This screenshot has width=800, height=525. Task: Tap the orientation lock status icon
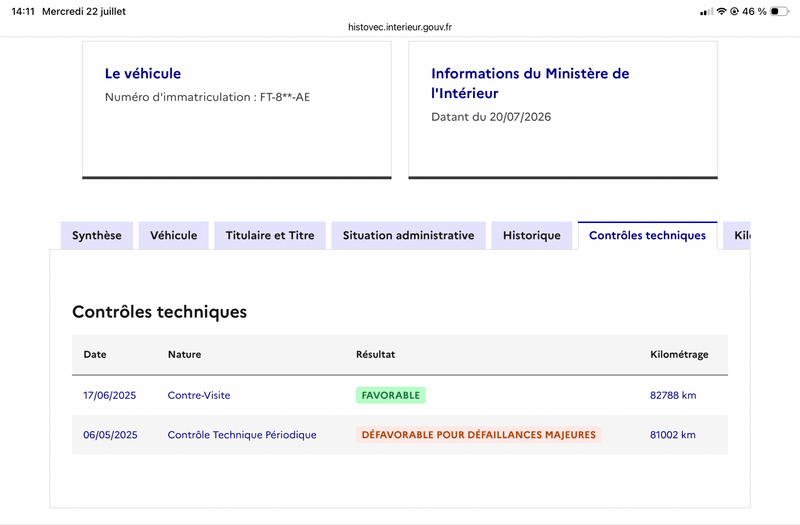735,11
